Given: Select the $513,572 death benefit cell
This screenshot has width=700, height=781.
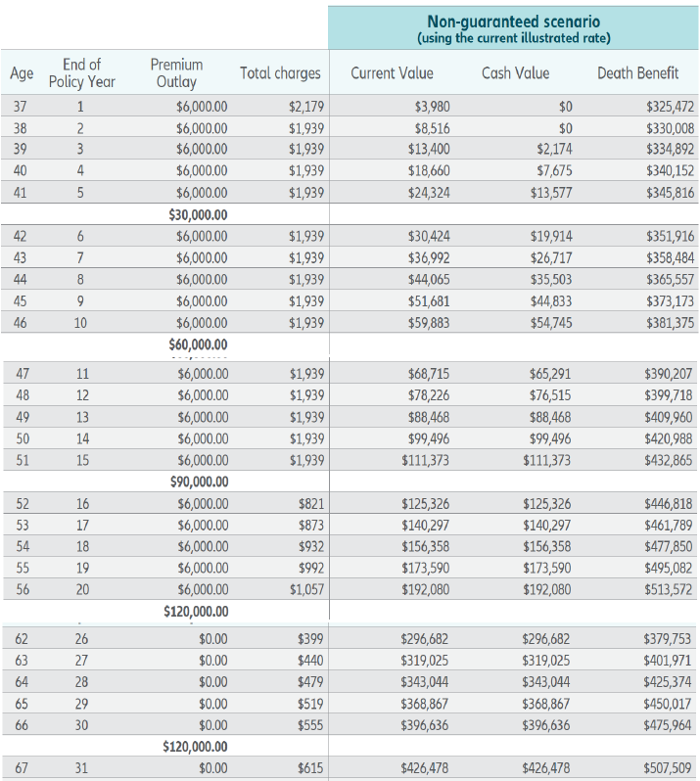Looking at the screenshot, I should click(x=668, y=590).
